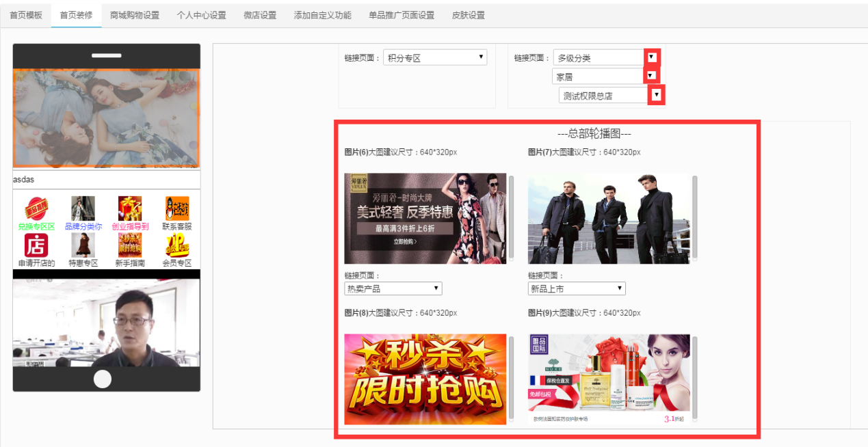868x447 pixels.
Task: Open the 商城购物设置 tab
Action: click(135, 15)
